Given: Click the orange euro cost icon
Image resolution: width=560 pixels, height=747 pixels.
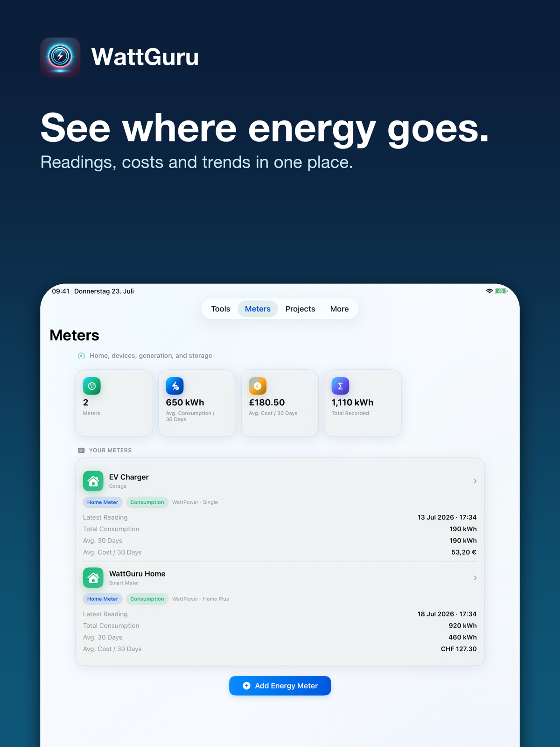Looking at the screenshot, I should (258, 386).
